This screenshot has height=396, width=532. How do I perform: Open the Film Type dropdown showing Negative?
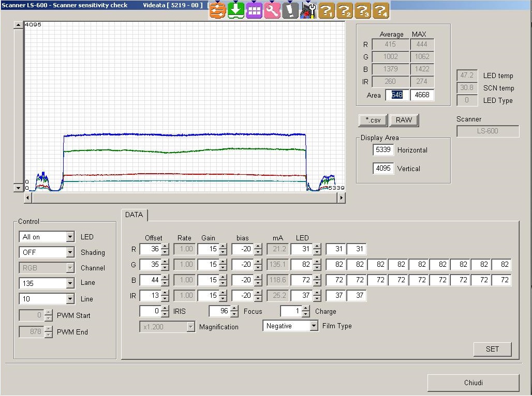pyautogui.click(x=314, y=326)
